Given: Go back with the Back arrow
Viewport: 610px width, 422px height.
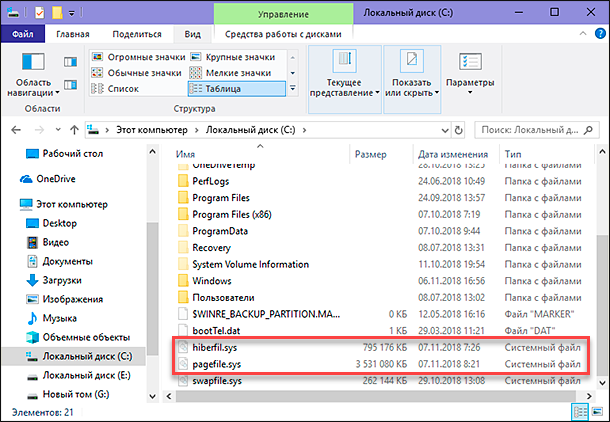Looking at the screenshot, I should [x=16, y=130].
